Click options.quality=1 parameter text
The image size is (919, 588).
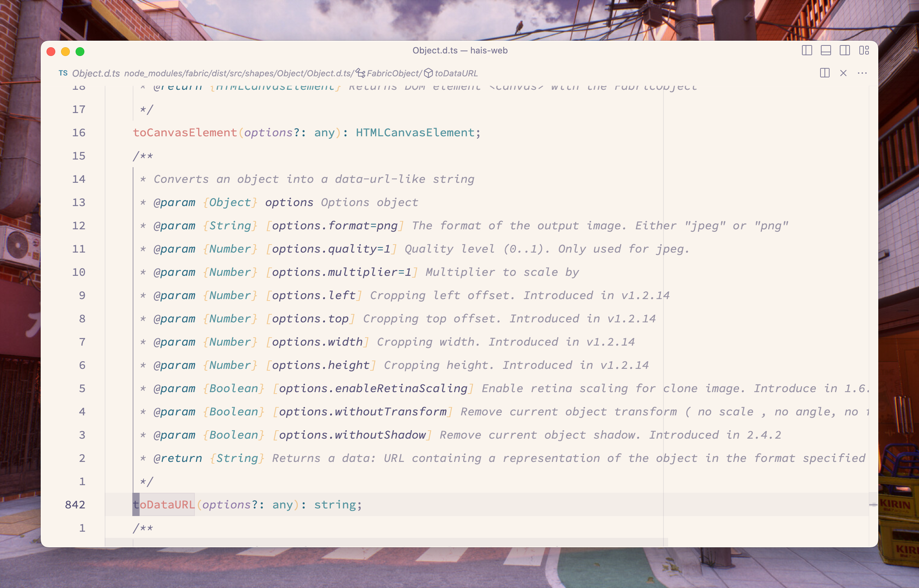click(331, 249)
